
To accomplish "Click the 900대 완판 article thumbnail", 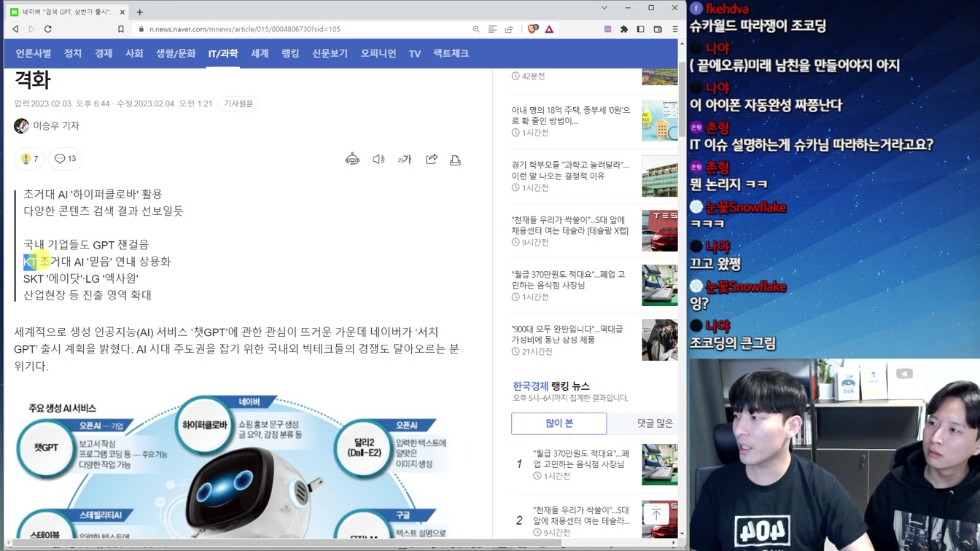I will click(x=660, y=340).
